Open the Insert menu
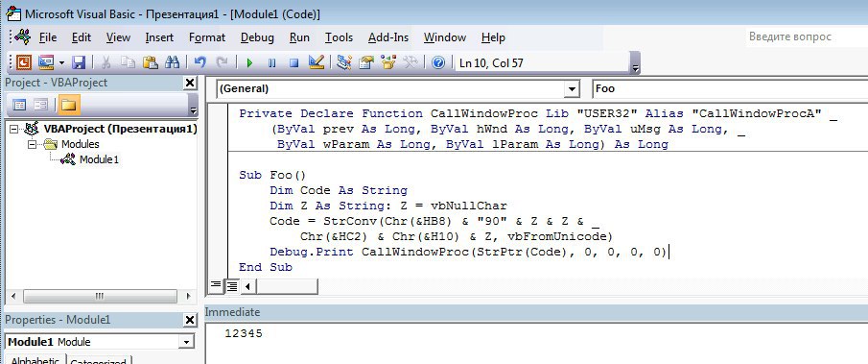Screen dimensions: 868x364 tap(159, 37)
